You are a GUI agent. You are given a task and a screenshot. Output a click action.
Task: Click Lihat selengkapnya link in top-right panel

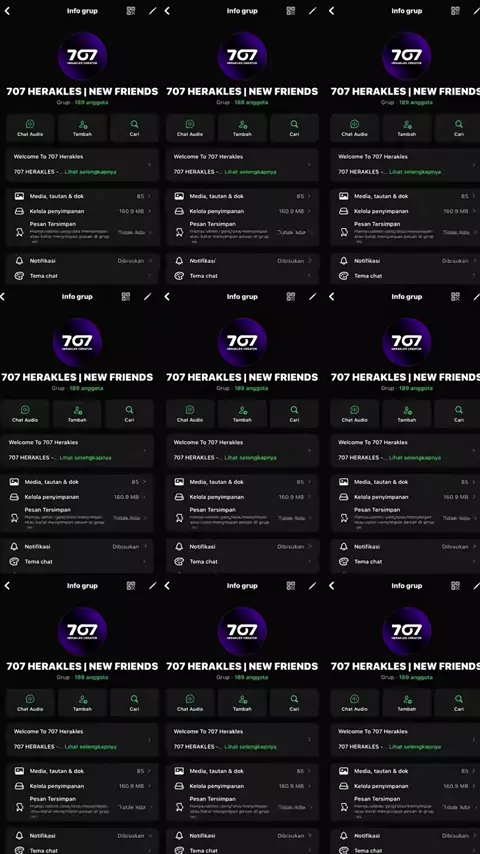pyautogui.click(x=415, y=172)
